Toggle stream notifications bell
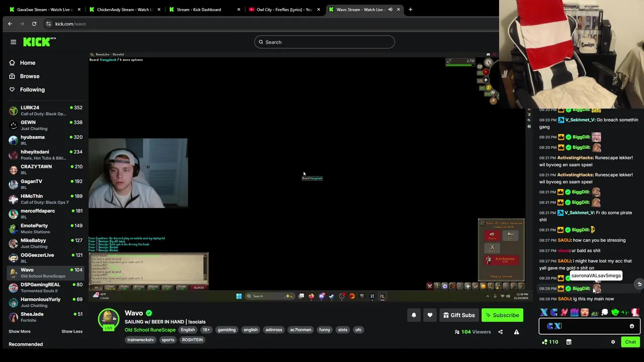 pos(414,315)
